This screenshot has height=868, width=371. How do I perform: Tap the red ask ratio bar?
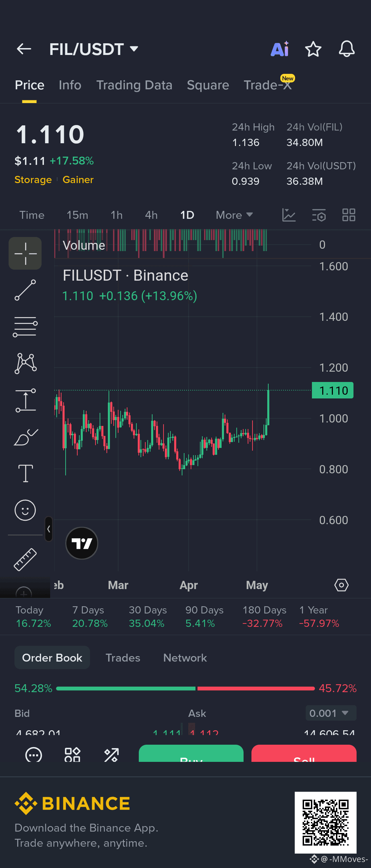(x=256, y=688)
